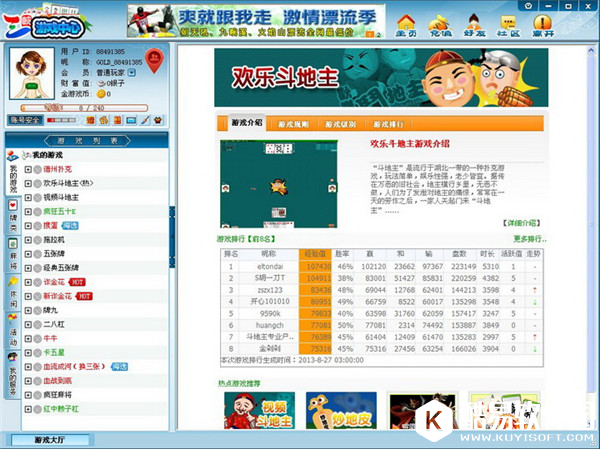The width and height of the screenshot is (600, 449).
Task: Select 红中赖子杠 in game list
Action: [x=61, y=409]
